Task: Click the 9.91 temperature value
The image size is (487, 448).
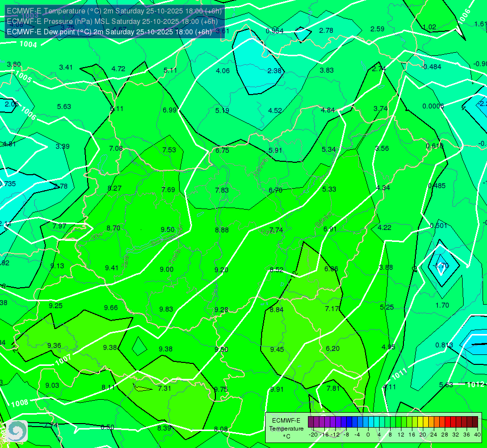Action: tap(277, 389)
